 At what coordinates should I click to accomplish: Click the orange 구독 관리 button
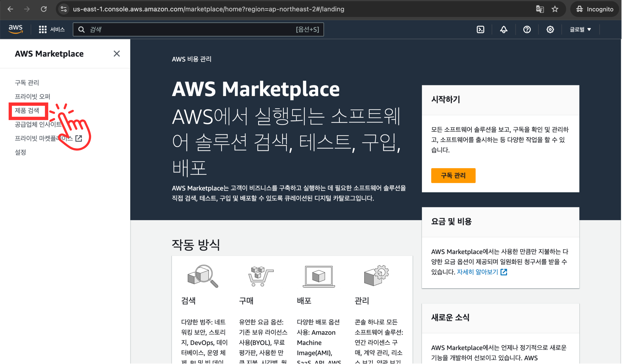[453, 176]
